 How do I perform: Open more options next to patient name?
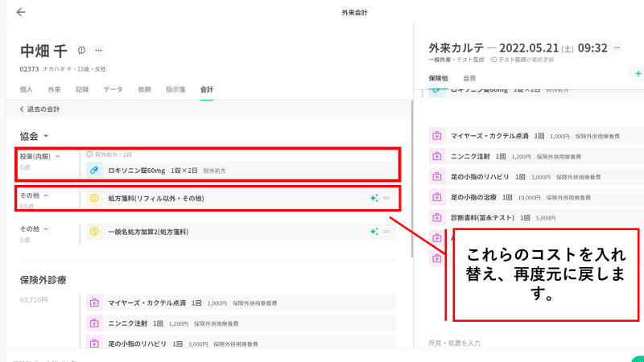[98, 50]
